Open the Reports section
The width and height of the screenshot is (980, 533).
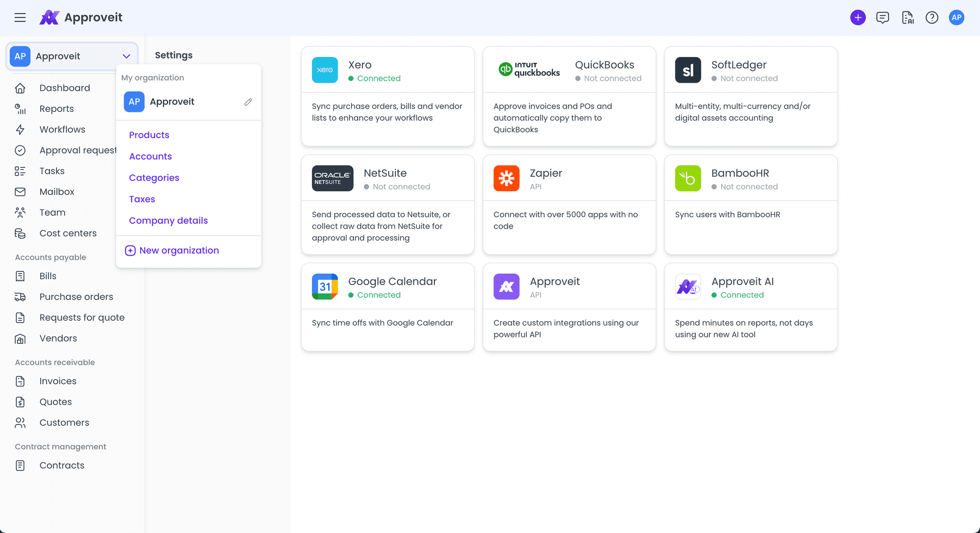56,109
